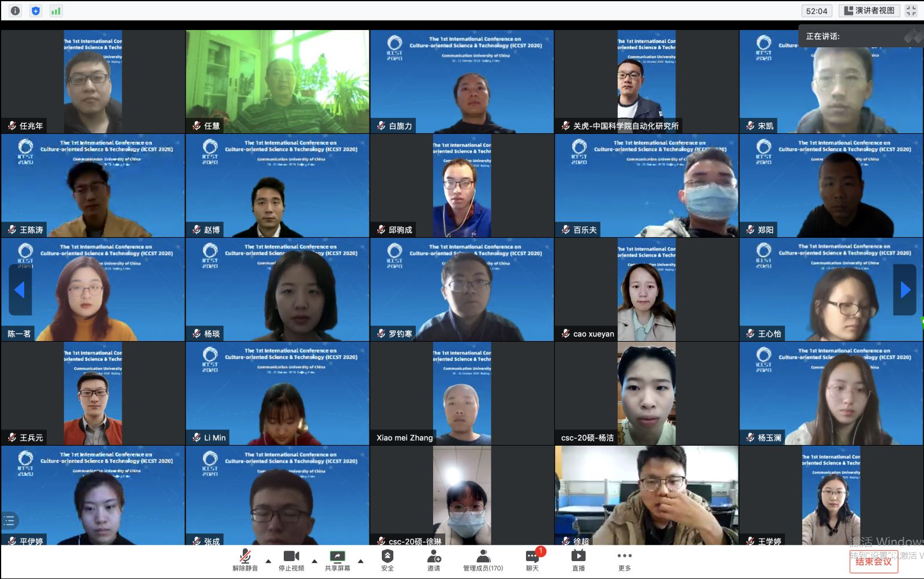Expand video options arrow beside 停止视频
This screenshot has width=924, height=579.
click(314, 561)
